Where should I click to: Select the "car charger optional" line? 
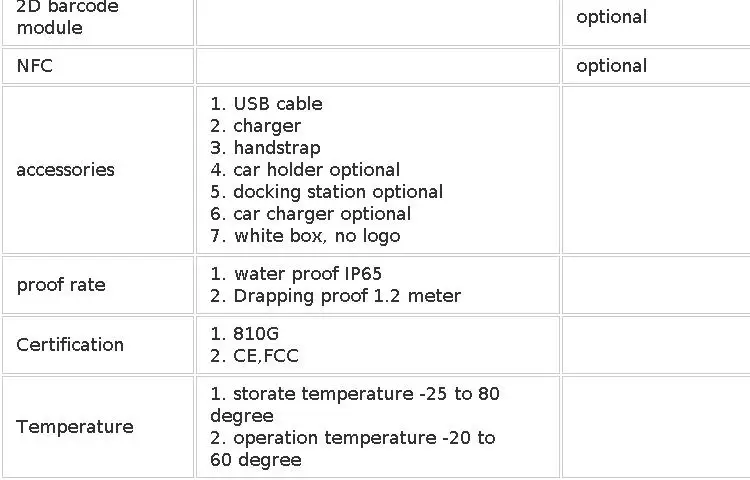310,214
